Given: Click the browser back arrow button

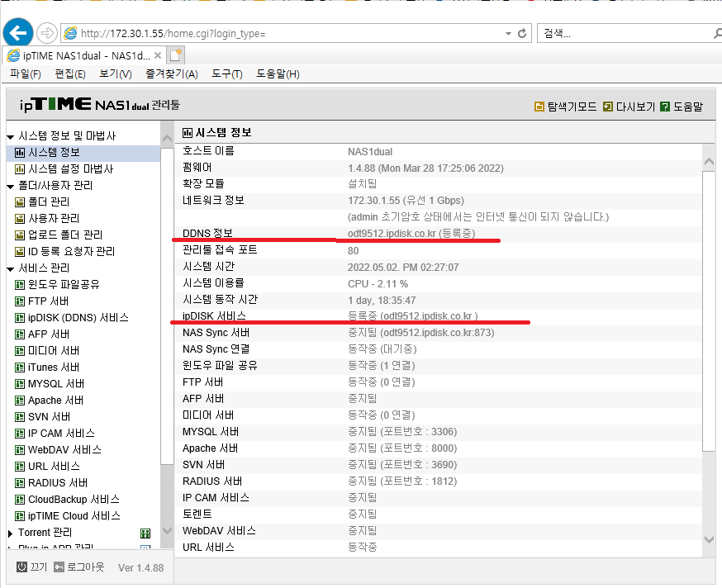Looking at the screenshot, I should point(18,33).
